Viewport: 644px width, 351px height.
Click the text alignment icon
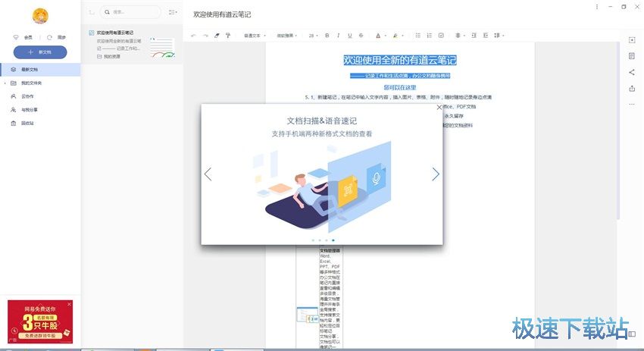[x=458, y=36]
